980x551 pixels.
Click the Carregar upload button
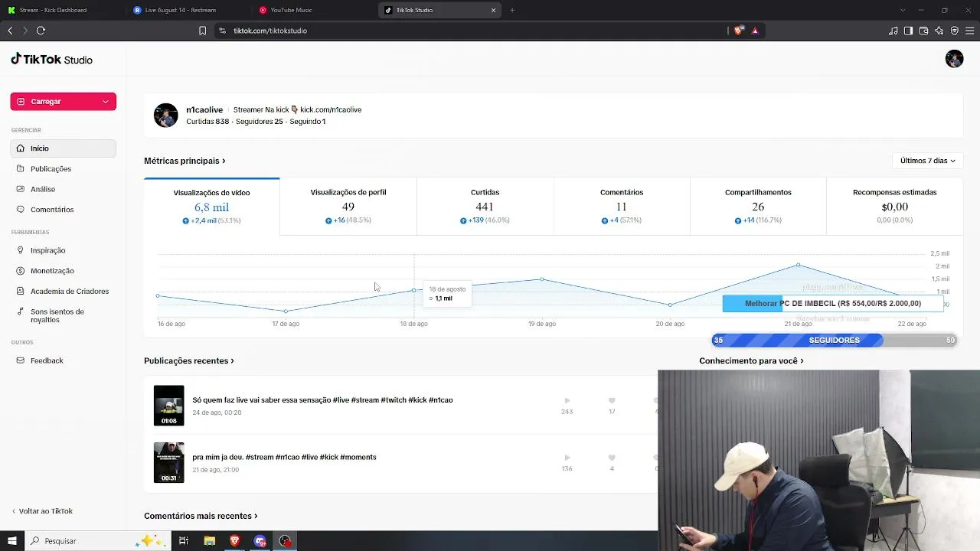click(x=63, y=101)
